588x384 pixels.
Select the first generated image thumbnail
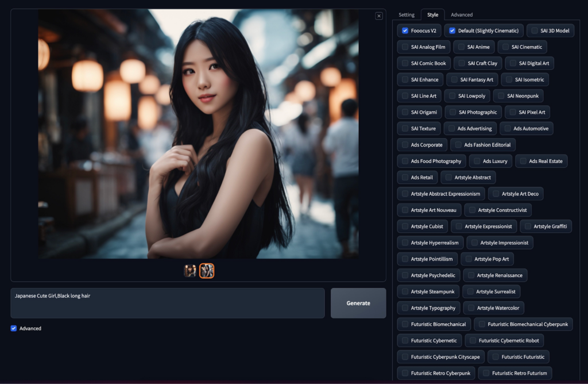click(x=190, y=271)
